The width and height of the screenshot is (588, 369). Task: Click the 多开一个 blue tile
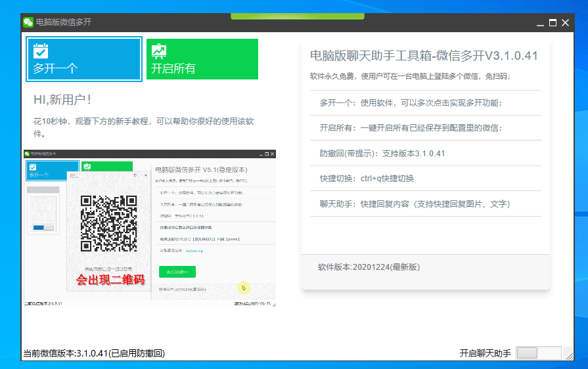(x=84, y=59)
